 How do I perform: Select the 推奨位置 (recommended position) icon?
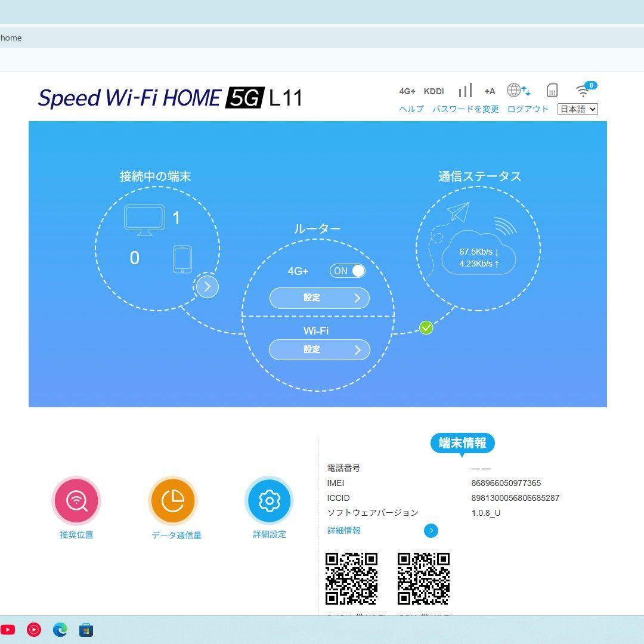click(x=76, y=501)
